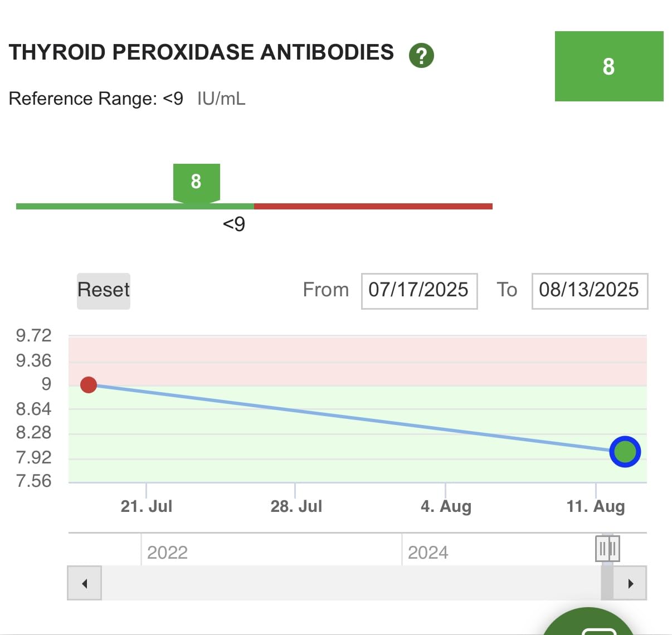Click the red segment of the range bar
The image size is (672, 635).
point(373,207)
